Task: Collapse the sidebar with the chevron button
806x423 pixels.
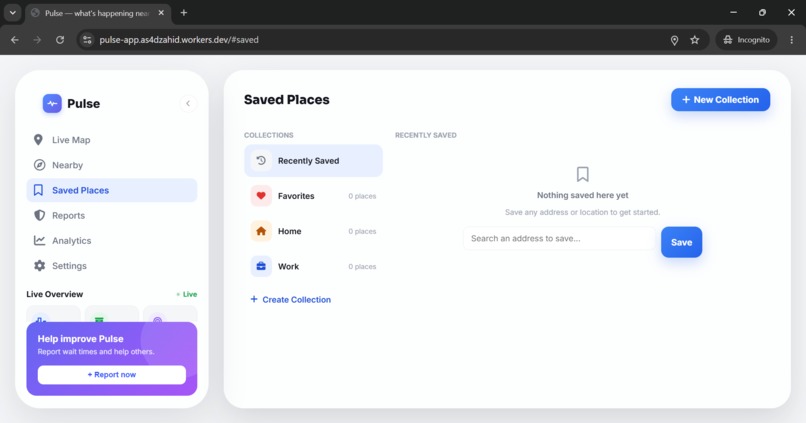Action: click(x=188, y=103)
